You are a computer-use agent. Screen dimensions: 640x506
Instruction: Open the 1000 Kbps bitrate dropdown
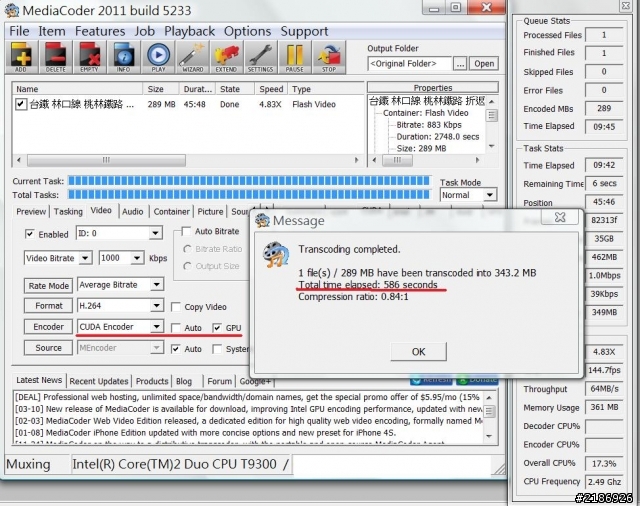point(137,258)
